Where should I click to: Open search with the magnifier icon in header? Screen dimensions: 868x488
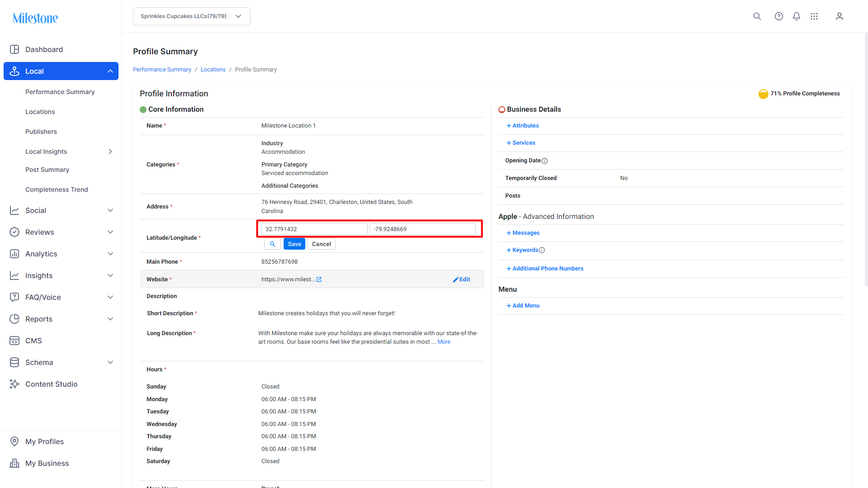point(757,16)
